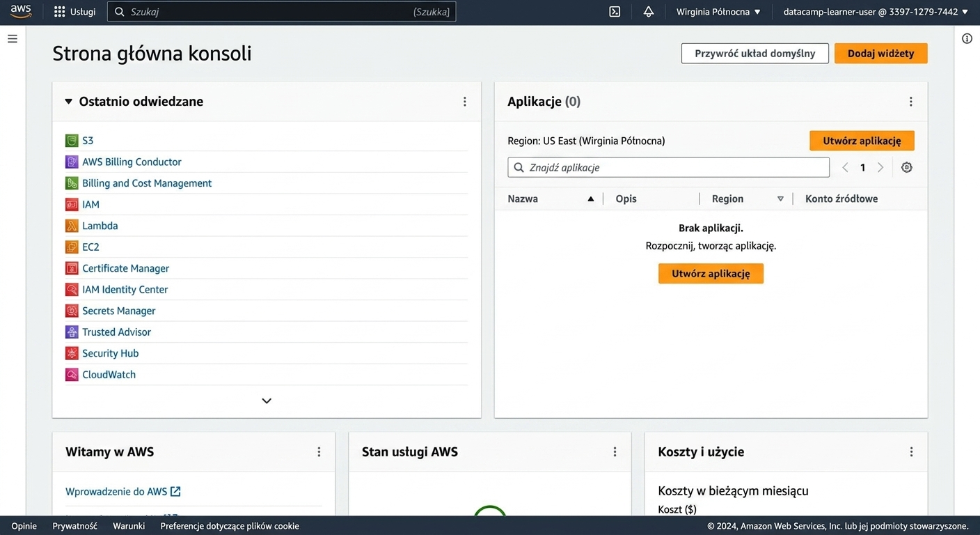Open the Witamy w AWS widget options
This screenshot has width=980, height=535.
[319, 452]
